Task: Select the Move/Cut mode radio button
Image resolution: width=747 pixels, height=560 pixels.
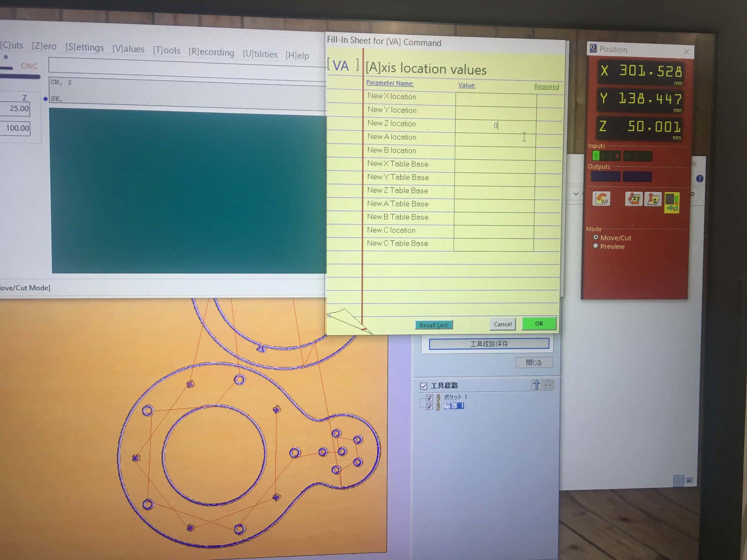Action: 596,237
